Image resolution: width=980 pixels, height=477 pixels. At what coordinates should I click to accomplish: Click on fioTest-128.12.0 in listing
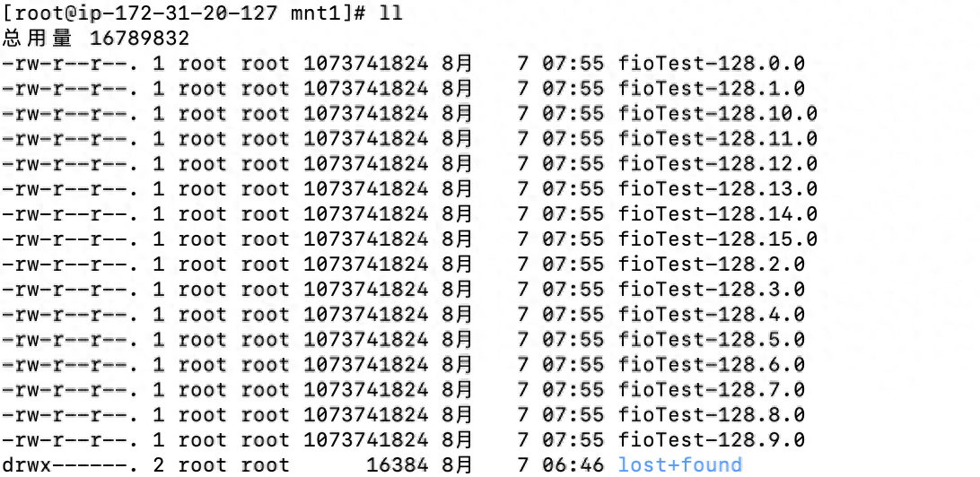click(x=717, y=164)
